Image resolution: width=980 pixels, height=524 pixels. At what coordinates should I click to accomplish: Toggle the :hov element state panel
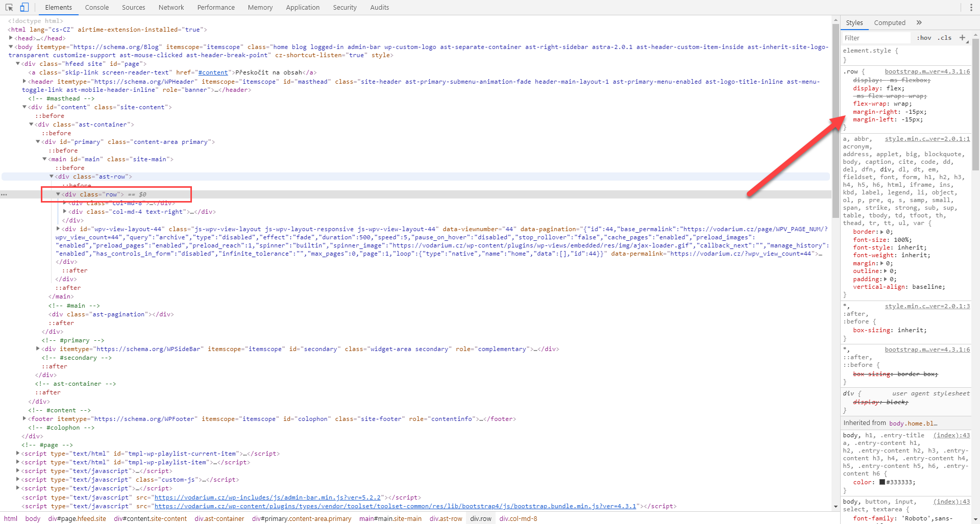coord(923,38)
